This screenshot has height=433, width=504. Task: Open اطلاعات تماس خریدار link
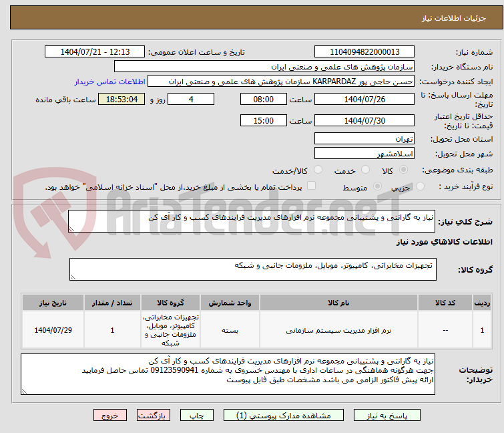point(110,82)
